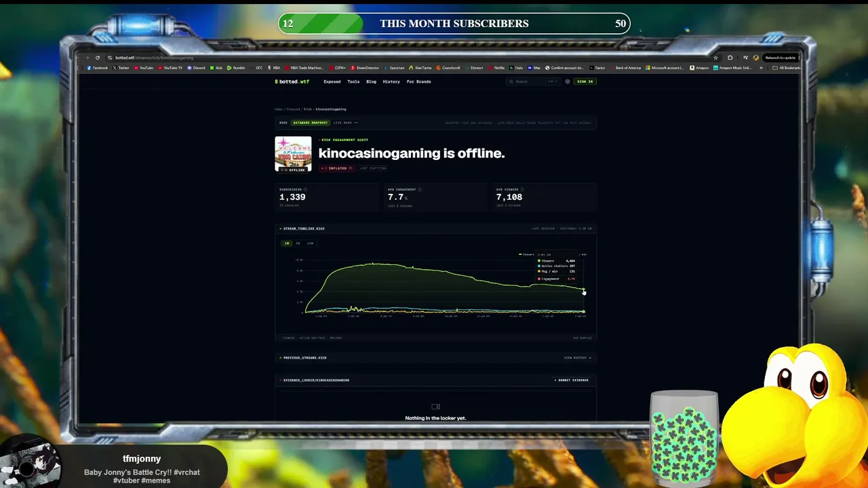
Task: Click the kinocasinogaming profile picture
Action: point(293,155)
